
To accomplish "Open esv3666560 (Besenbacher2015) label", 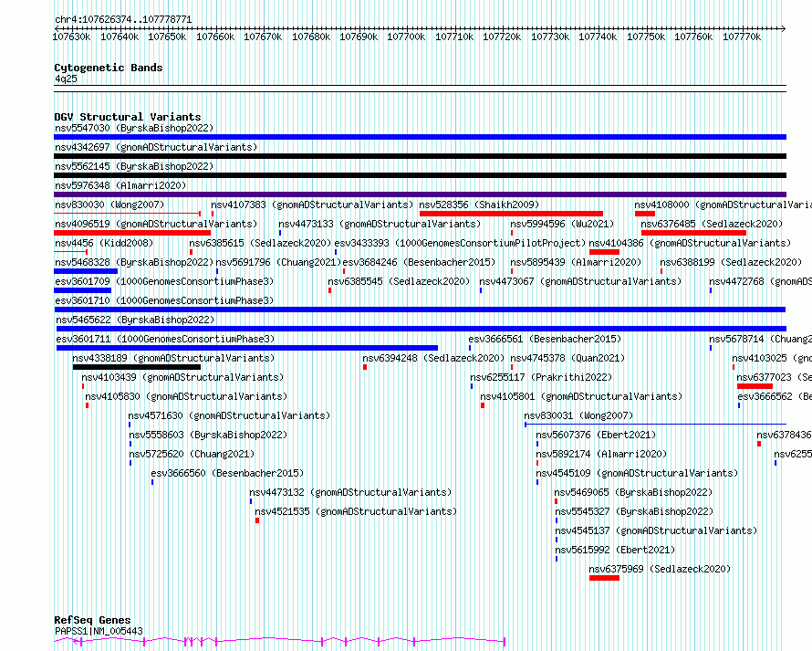I will tap(227, 473).
